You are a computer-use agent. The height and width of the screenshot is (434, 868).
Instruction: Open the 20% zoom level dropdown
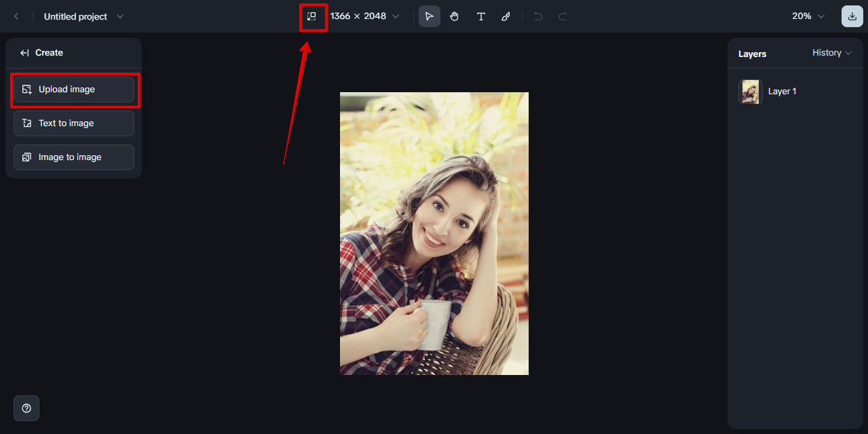[x=808, y=16]
